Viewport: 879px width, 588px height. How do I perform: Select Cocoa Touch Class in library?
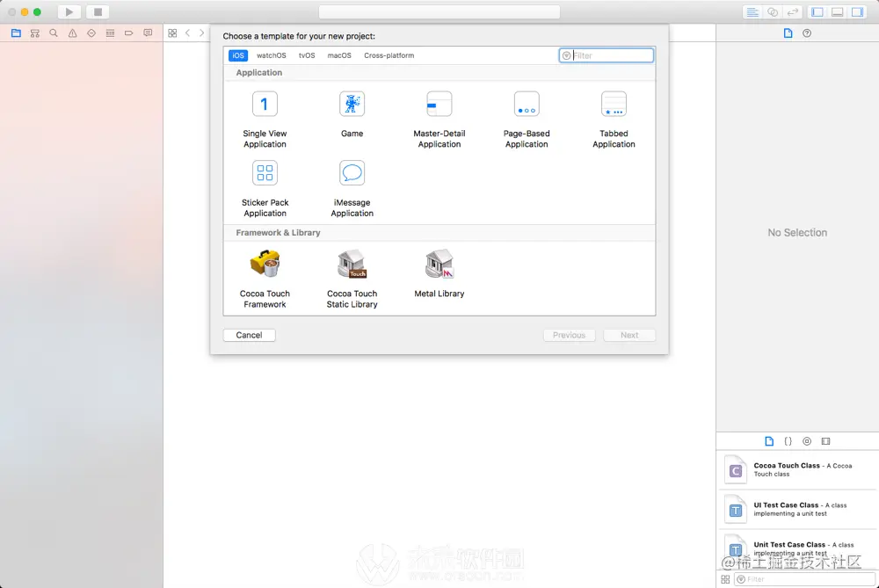click(x=797, y=469)
